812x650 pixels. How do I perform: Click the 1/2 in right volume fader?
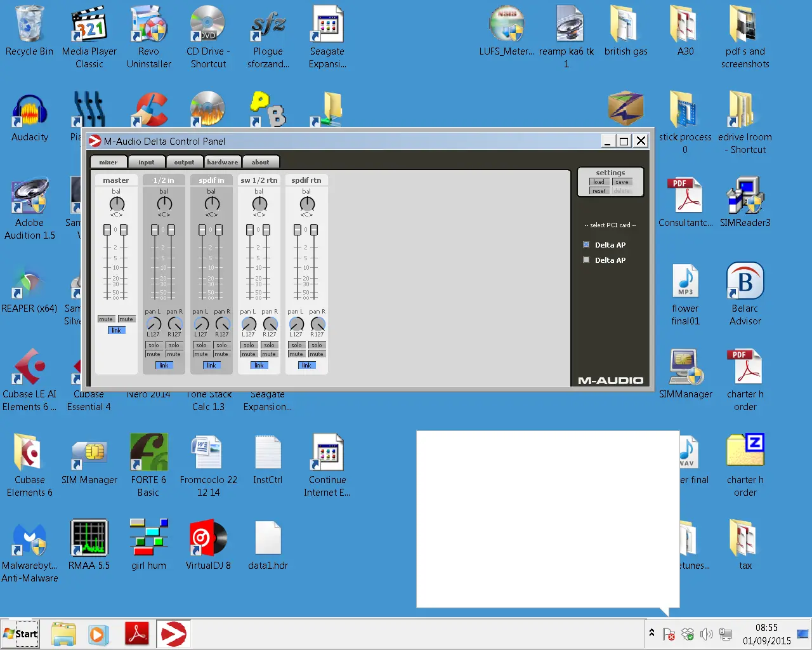click(171, 230)
